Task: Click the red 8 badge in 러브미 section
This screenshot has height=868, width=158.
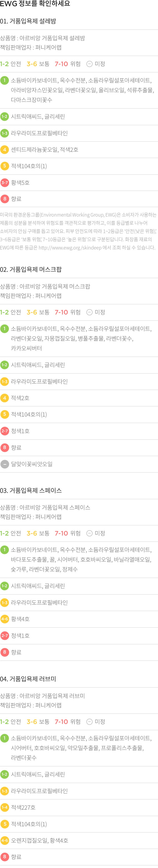Action: pyautogui.click(x=4, y=856)
